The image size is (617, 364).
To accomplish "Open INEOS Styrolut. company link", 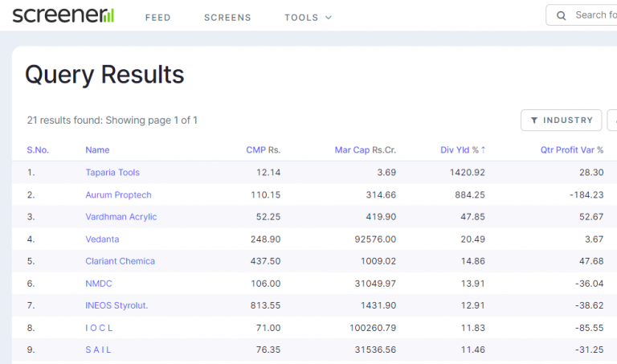I will [x=116, y=305].
